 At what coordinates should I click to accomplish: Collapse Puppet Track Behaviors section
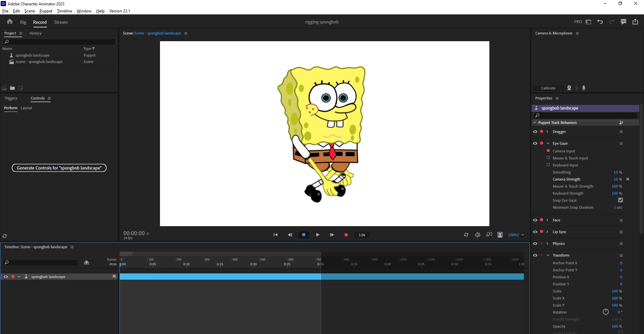535,123
